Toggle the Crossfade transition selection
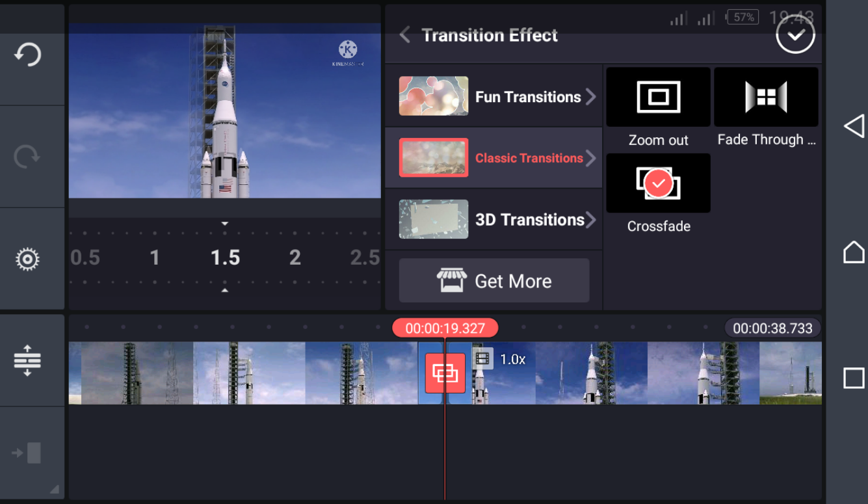This screenshot has height=504, width=868. point(657,183)
